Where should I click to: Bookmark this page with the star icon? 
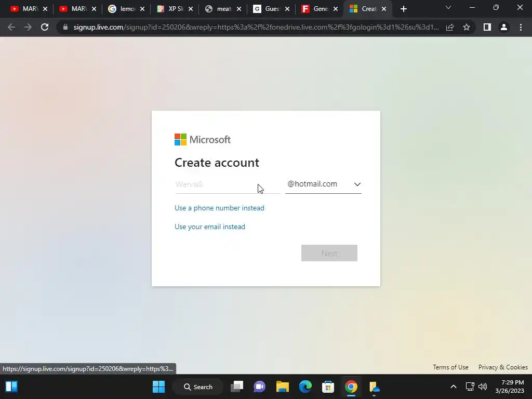[467, 27]
